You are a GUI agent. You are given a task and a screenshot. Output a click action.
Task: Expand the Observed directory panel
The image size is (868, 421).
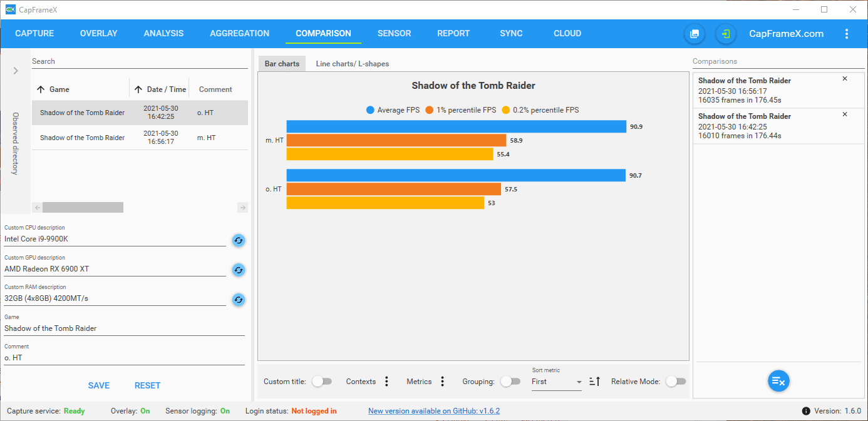pyautogui.click(x=16, y=71)
